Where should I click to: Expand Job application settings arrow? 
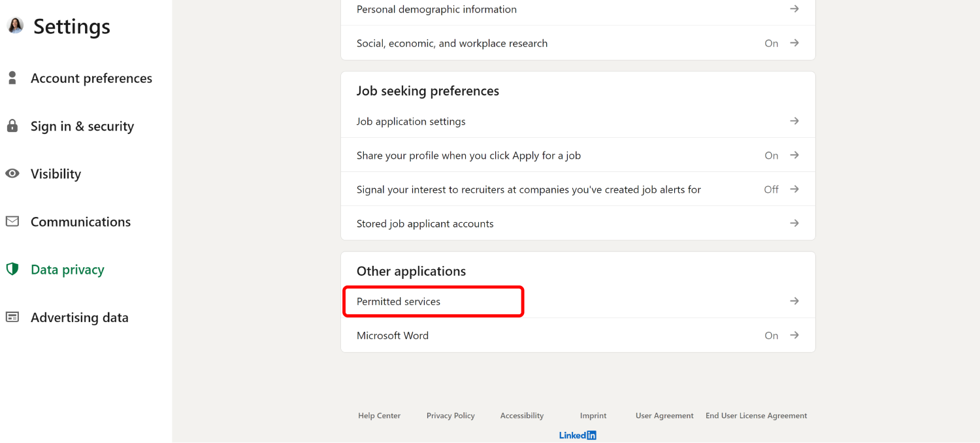pos(794,121)
